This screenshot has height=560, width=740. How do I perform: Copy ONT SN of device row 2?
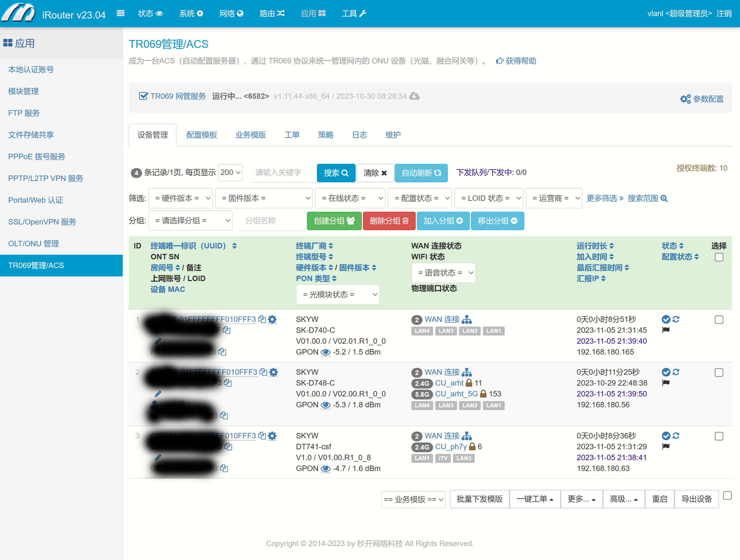pyautogui.click(x=228, y=383)
